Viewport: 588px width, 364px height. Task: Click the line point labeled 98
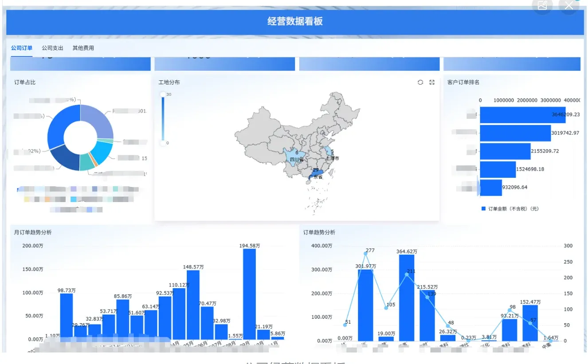click(x=510, y=310)
